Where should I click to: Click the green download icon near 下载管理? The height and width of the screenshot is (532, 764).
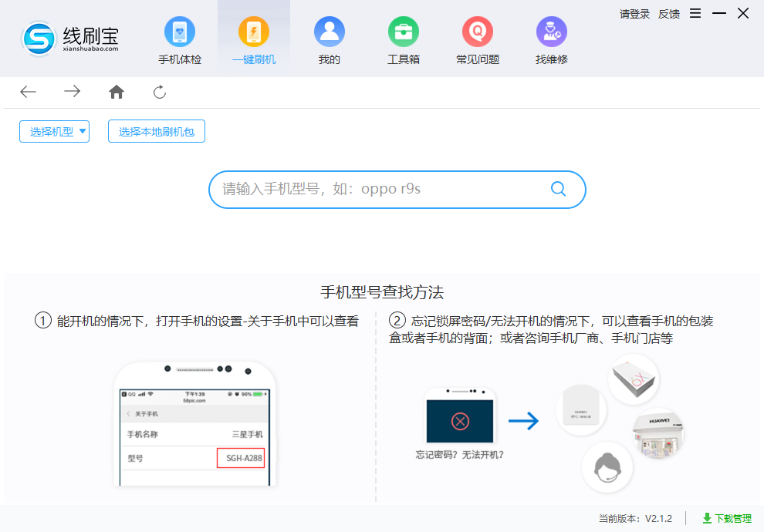[707, 518]
